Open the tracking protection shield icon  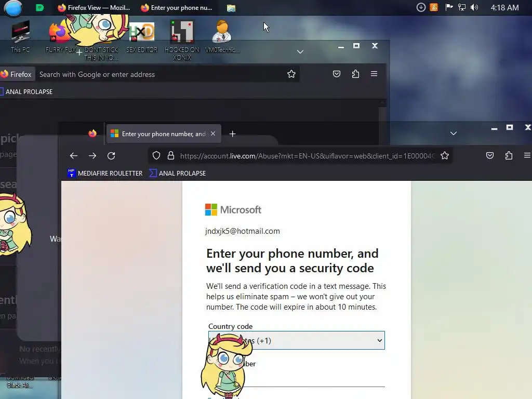pos(156,155)
